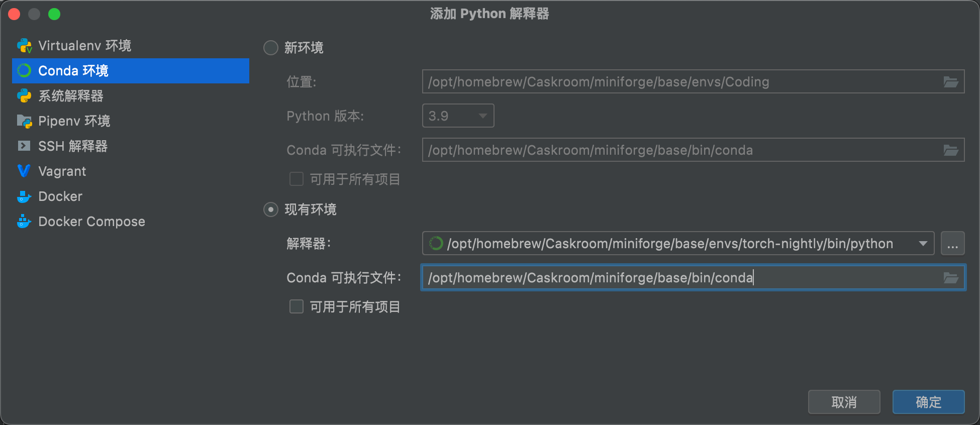Select 系统解释器 in the sidebar
This screenshot has width=980, height=425.
[x=131, y=96]
